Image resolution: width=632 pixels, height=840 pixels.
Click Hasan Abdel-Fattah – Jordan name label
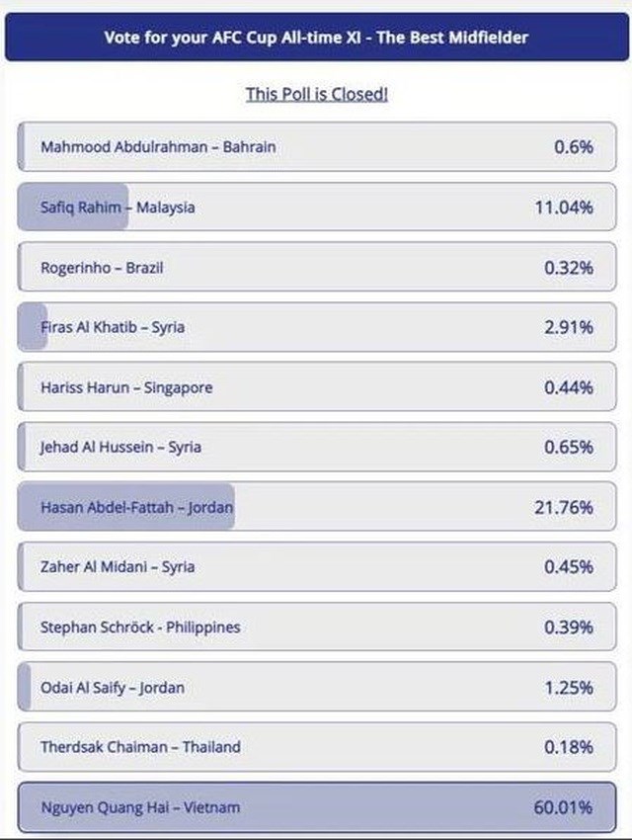coord(137,508)
